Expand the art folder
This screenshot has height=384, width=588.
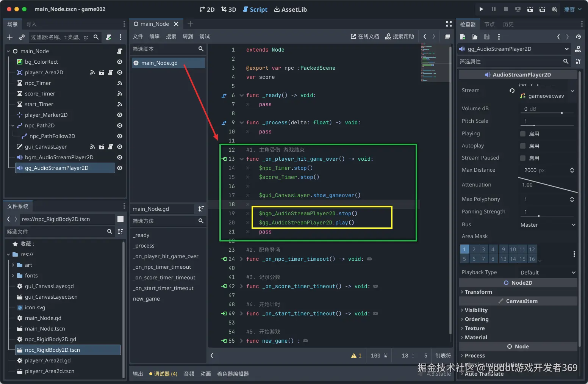(x=13, y=265)
